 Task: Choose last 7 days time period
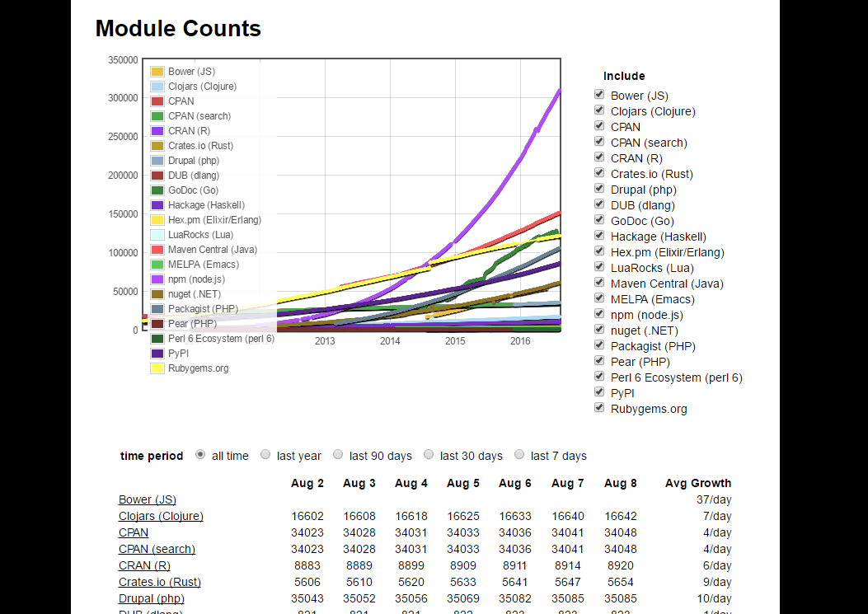[519, 455]
